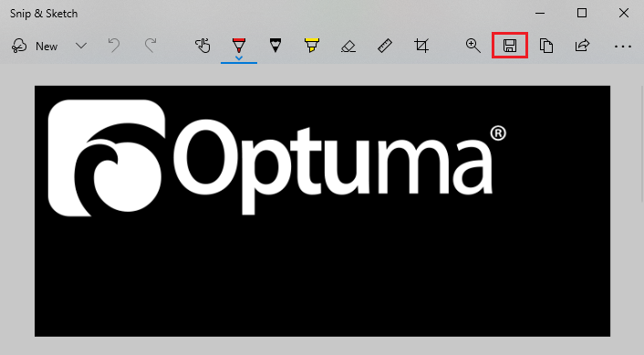Start a New snip

pos(35,46)
